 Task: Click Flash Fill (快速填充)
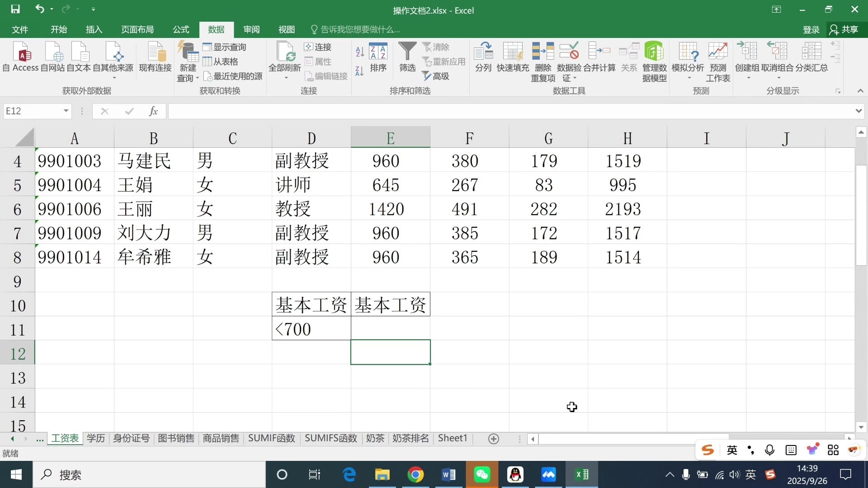513,56
